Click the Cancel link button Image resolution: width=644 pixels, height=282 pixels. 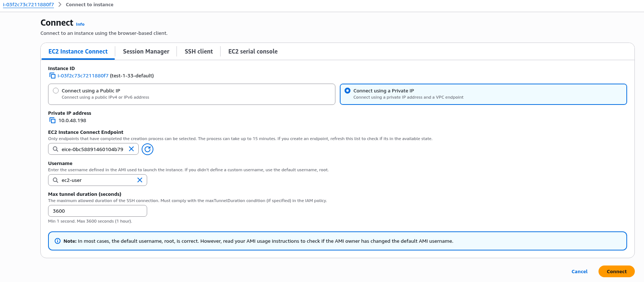[579, 271]
